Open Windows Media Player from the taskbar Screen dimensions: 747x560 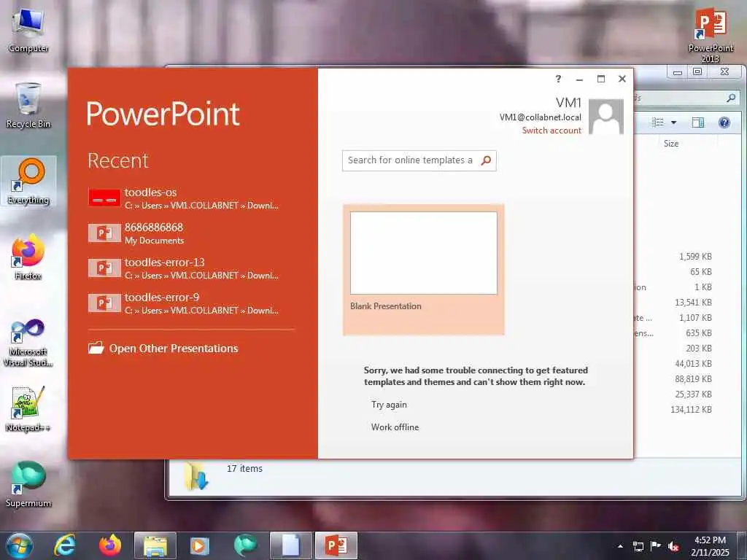coord(200,545)
